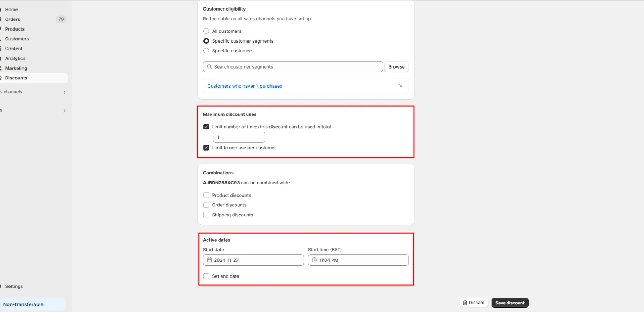This screenshot has height=312, width=644.
Task: Toggle Limit to one use per customer
Action: [206, 148]
